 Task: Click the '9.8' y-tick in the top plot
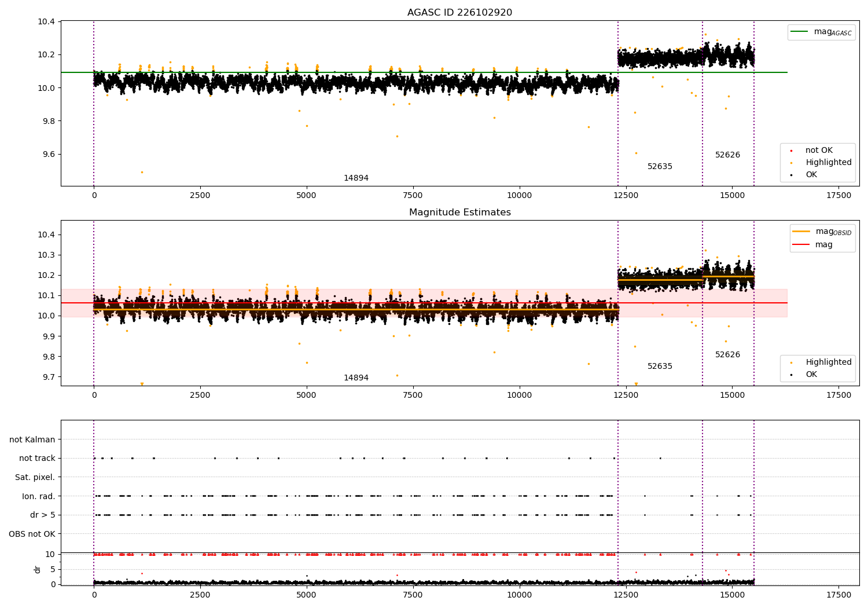[x=49, y=122]
